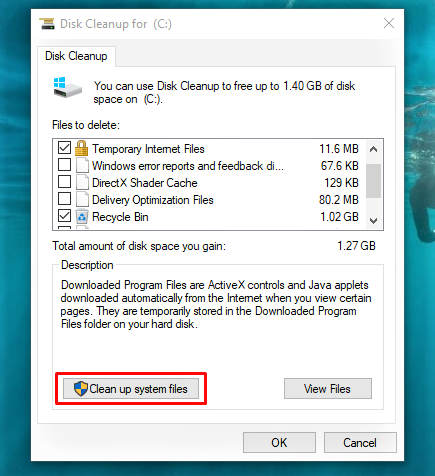435x476 pixels.
Task: Click the scroll up arrow of file list
Action: tap(373, 149)
